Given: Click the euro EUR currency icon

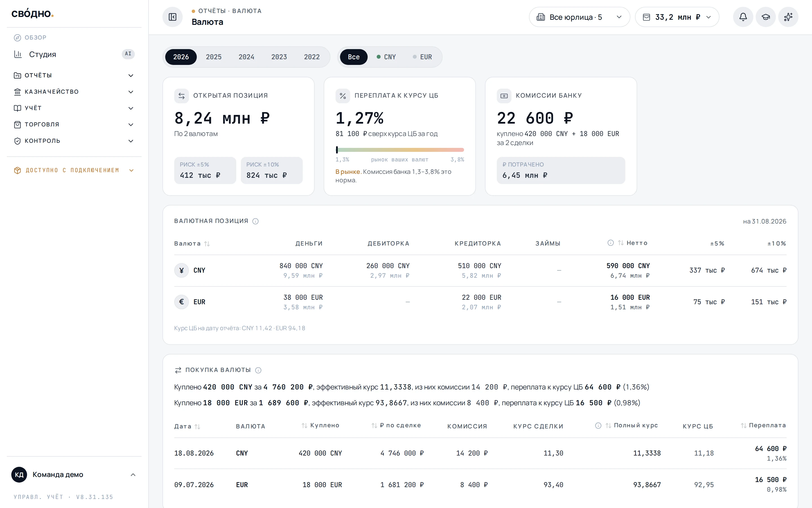Looking at the screenshot, I should tap(182, 302).
